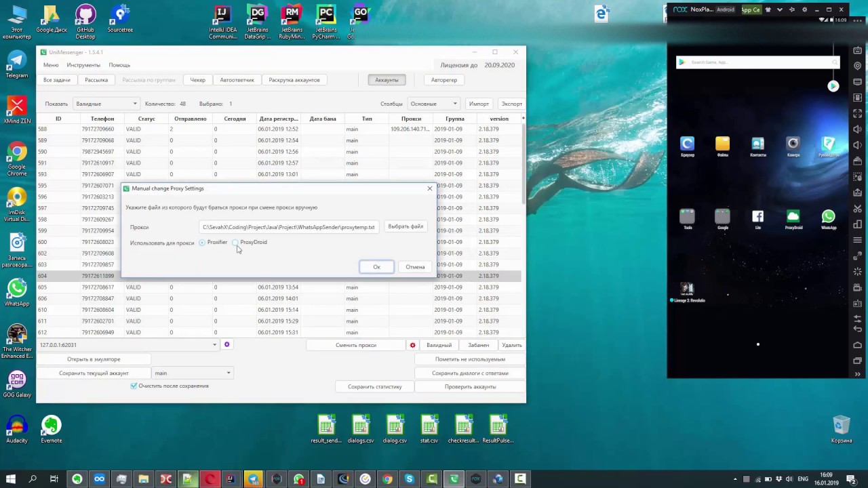Viewport: 868px width, 488px height.
Task: Expand the Показать 'Валидные' filter dropdown
Action: tap(105, 104)
